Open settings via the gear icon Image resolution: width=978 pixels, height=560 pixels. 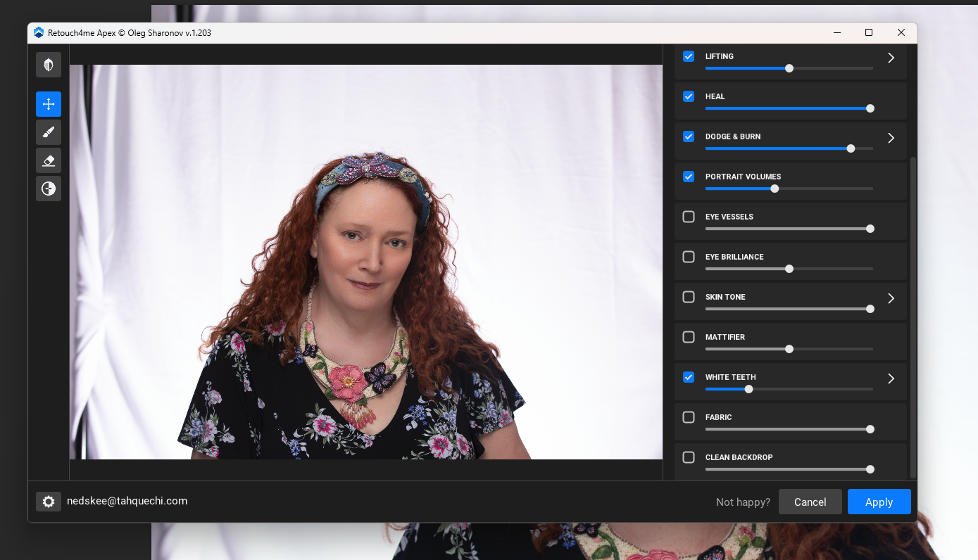[49, 502]
